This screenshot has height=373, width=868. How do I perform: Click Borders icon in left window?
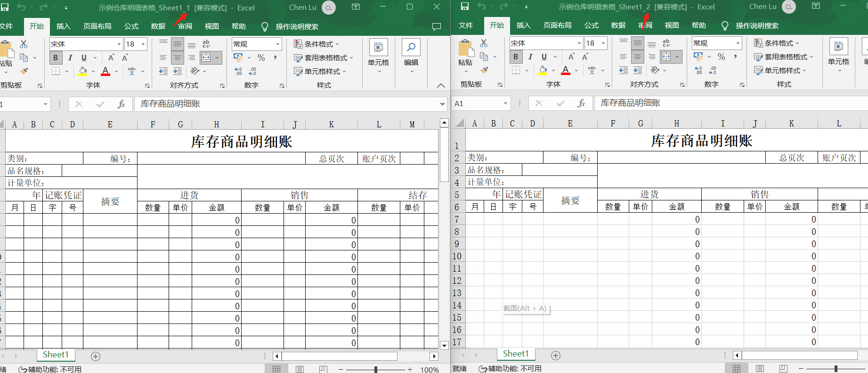point(56,71)
